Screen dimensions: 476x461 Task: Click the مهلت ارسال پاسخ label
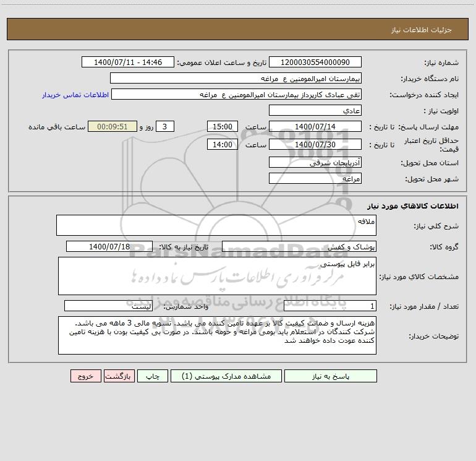428,127
